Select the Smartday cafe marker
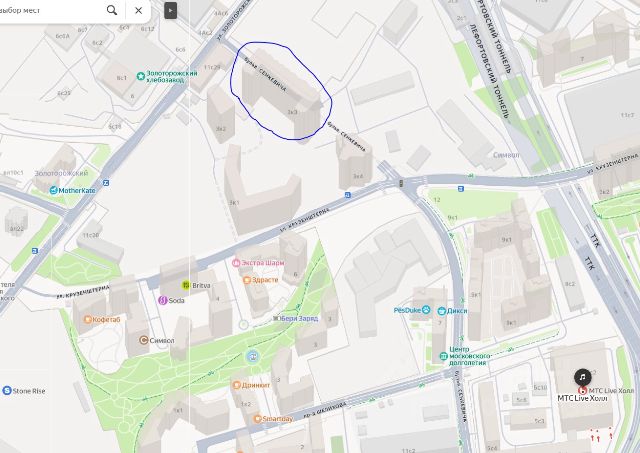640x453 pixels. click(x=257, y=419)
